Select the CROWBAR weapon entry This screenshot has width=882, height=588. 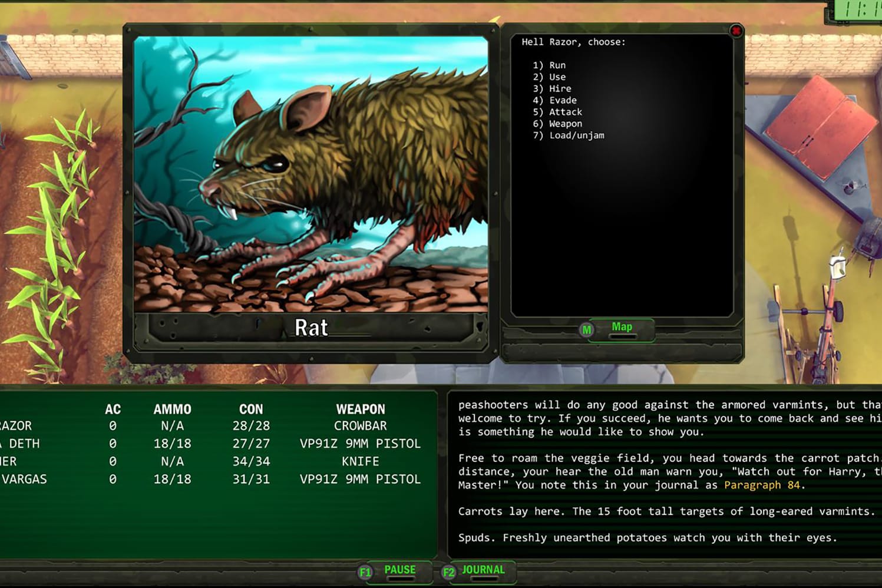[361, 426]
